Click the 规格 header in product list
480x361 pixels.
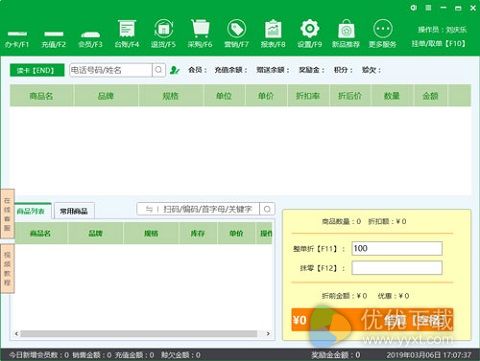[151, 233]
